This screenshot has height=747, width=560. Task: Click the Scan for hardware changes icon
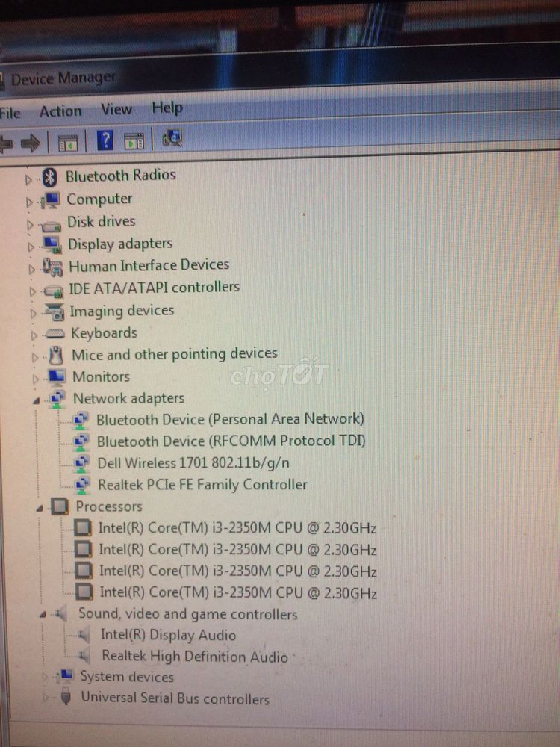click(172, 139)
